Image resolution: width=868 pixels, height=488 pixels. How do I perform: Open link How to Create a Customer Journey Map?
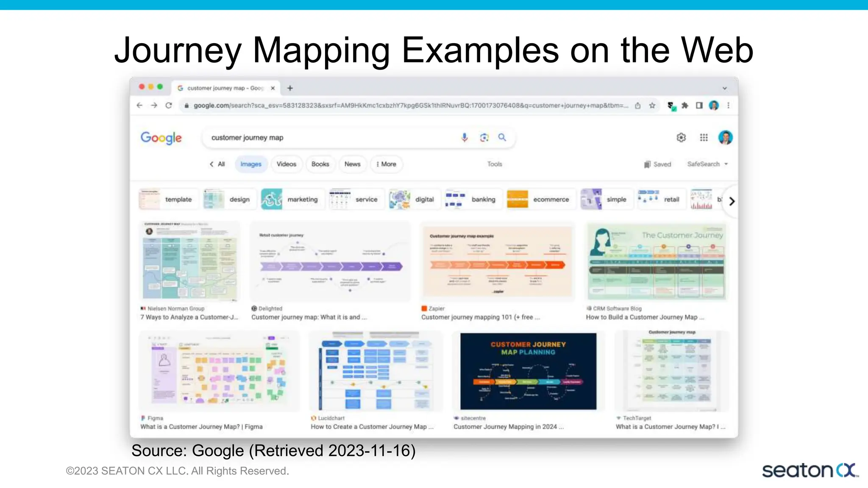click(372, 427)
